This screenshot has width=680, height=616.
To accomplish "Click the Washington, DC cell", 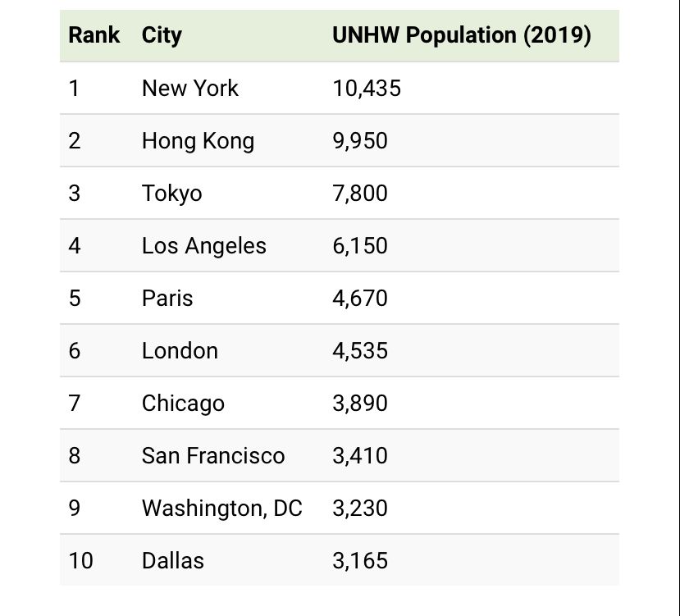I will click(x=221, y=508).
